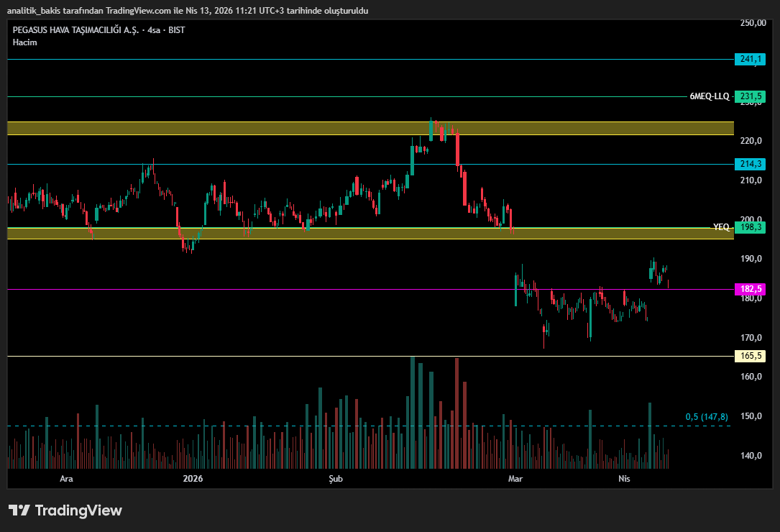Click the Hacim indicator label
The image size is (780, 532).
[25, 42]
